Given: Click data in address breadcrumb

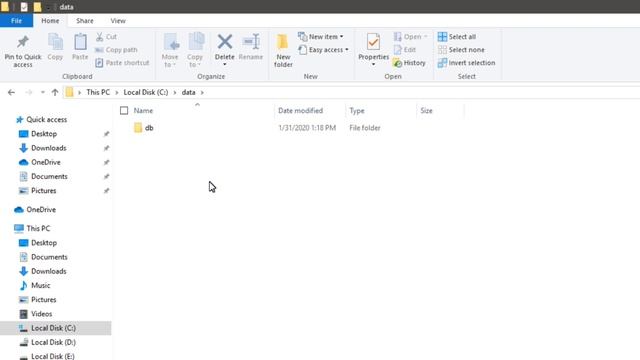Looking at the screenshot, I should tap(189, 92).
